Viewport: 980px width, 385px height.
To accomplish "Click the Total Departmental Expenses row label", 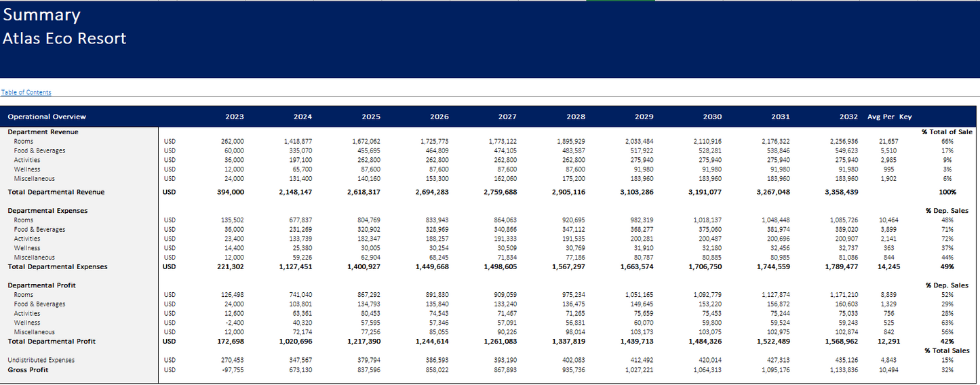I will [57, 267].
